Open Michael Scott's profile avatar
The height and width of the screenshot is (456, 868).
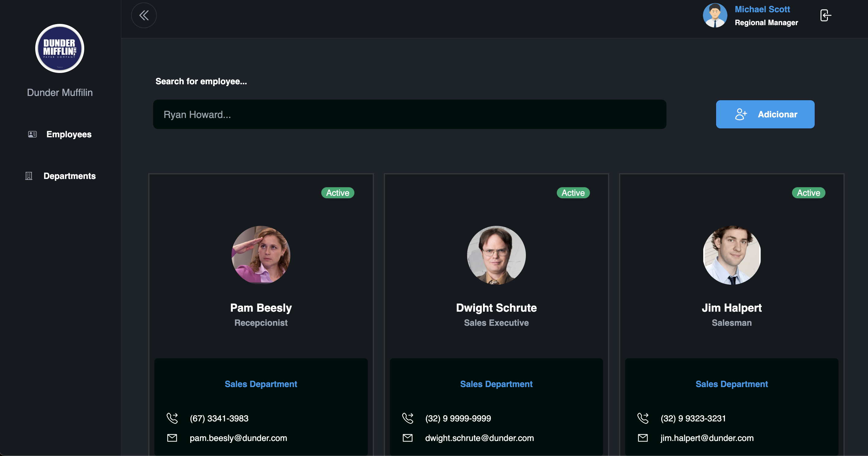pyautogui.click(x=715, y=16)
